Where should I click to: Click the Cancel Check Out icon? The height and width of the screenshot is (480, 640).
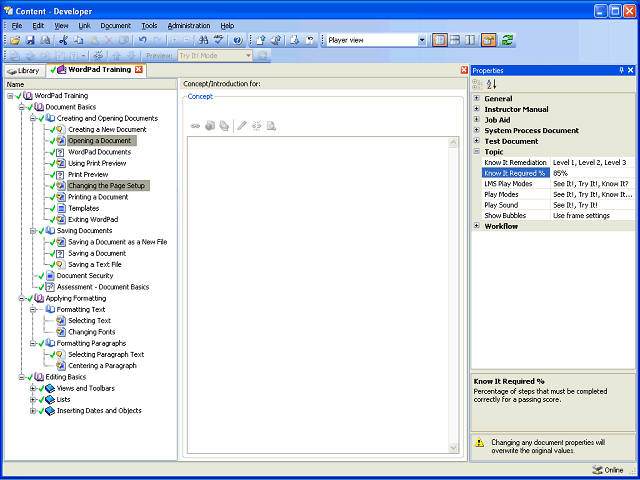point(310,40)
